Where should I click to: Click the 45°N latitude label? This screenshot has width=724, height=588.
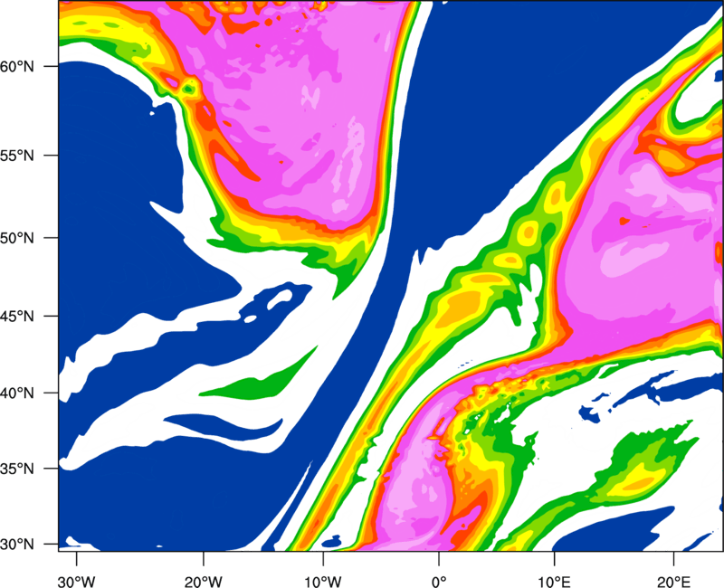tap(17, 316)
